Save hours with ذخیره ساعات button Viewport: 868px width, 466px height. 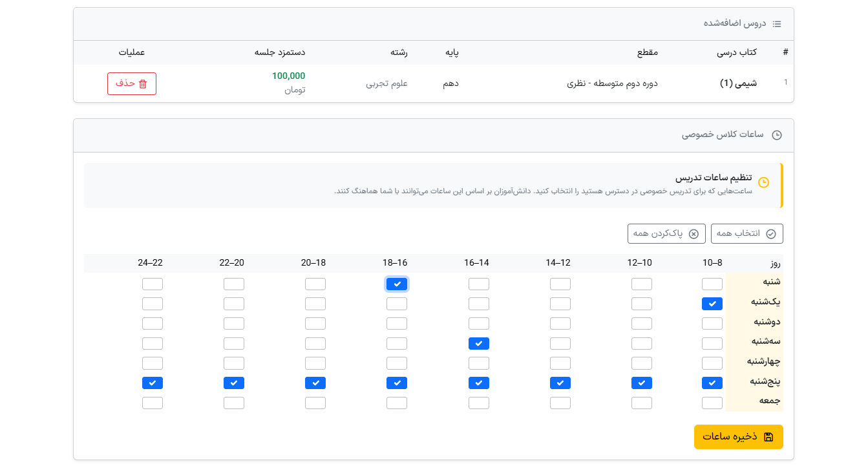tap(739, 437)
